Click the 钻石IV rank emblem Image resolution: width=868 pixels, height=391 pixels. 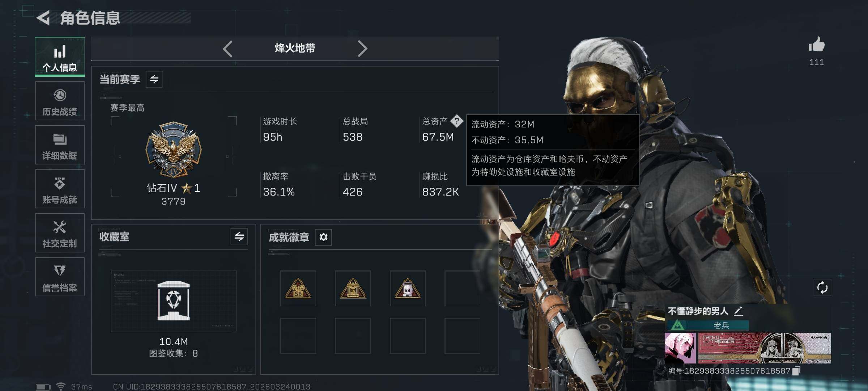tap(174, 149)
